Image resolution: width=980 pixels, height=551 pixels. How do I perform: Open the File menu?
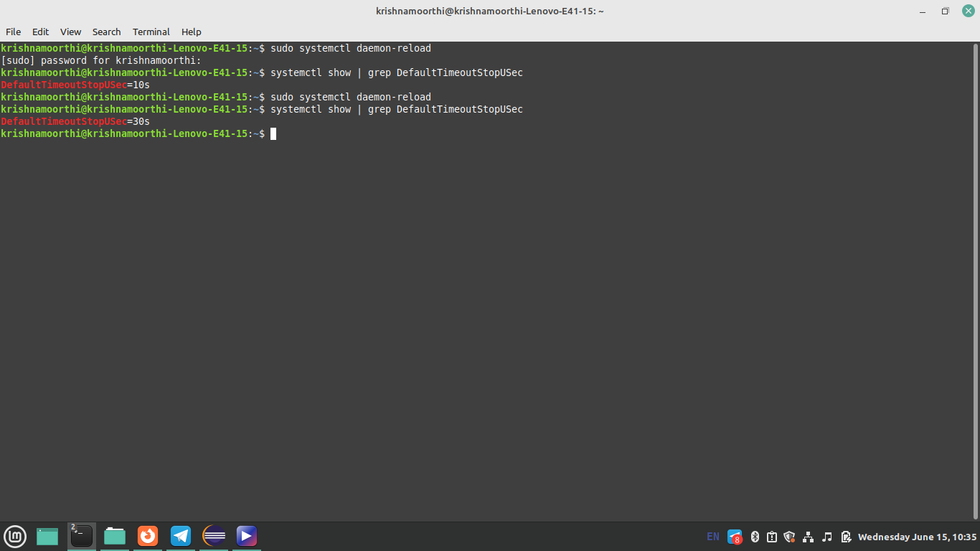13,32
